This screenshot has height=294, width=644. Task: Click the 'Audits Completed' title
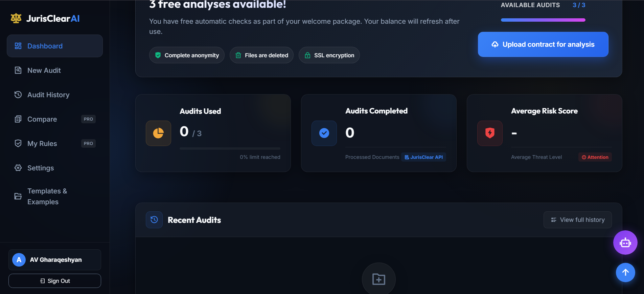[376, 111]
